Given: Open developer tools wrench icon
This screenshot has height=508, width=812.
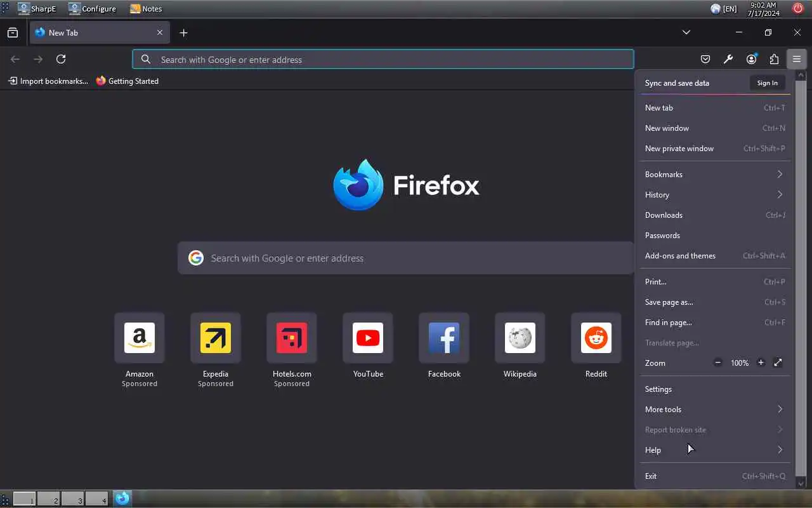Looking at the screenshot, I should (728, 59).
